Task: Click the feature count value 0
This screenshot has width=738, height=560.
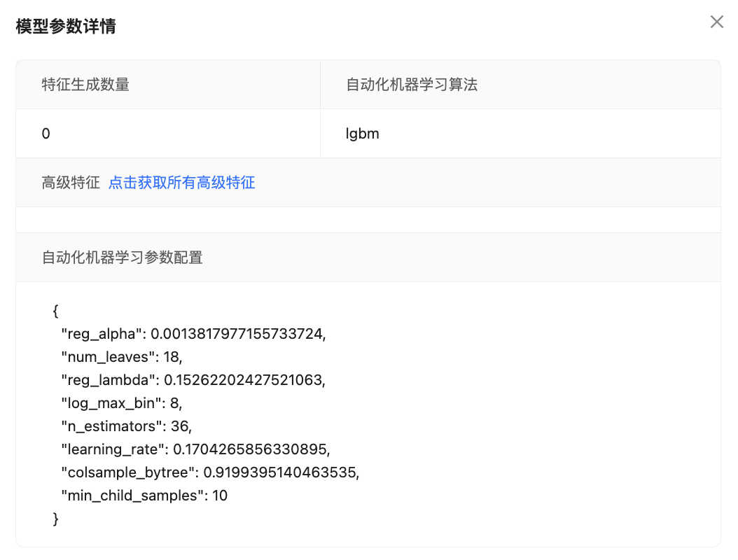Action: click(x=46, y=134)
